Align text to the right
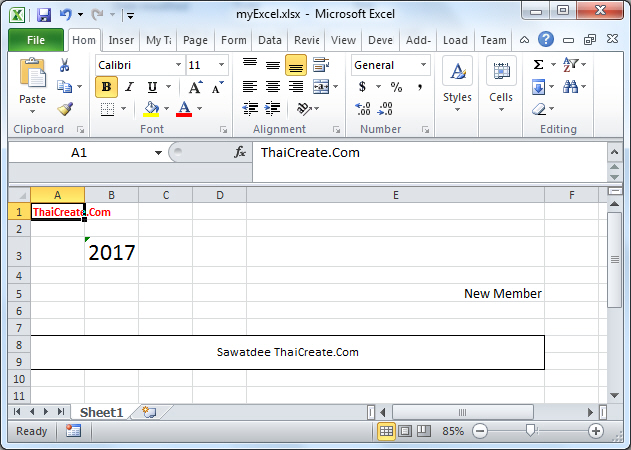This screenshot has width=631, height=450. 296,87
